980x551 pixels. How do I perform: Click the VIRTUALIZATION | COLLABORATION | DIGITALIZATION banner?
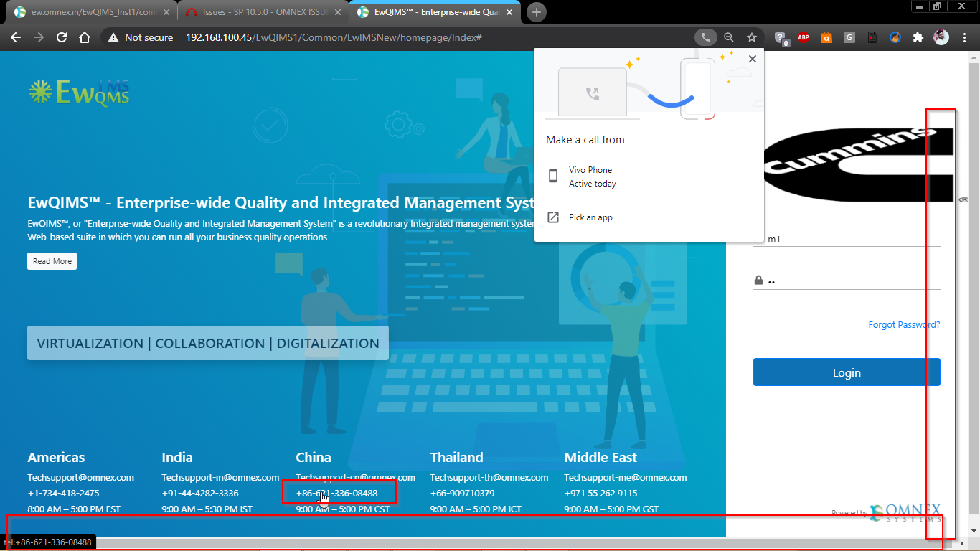pos(208,343)
